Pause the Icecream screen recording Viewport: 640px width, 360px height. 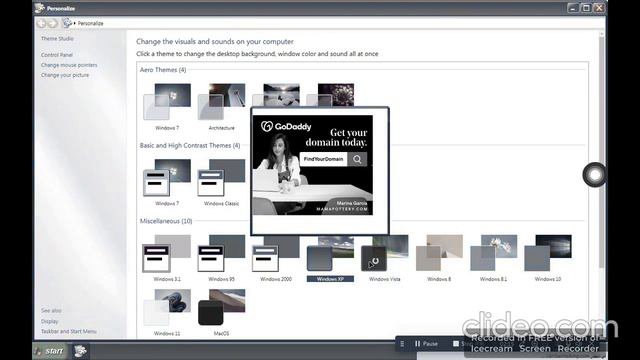tap(426, 344)
